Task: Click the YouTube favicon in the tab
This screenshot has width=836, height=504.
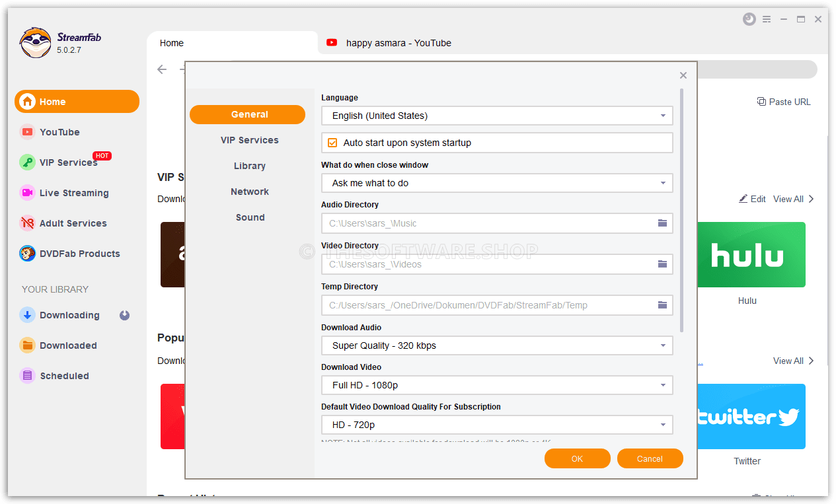Action: pos(332,43)
